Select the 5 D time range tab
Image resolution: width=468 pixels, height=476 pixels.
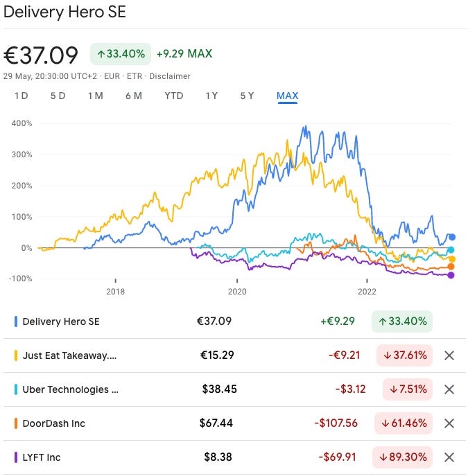[x=58, y=96]
